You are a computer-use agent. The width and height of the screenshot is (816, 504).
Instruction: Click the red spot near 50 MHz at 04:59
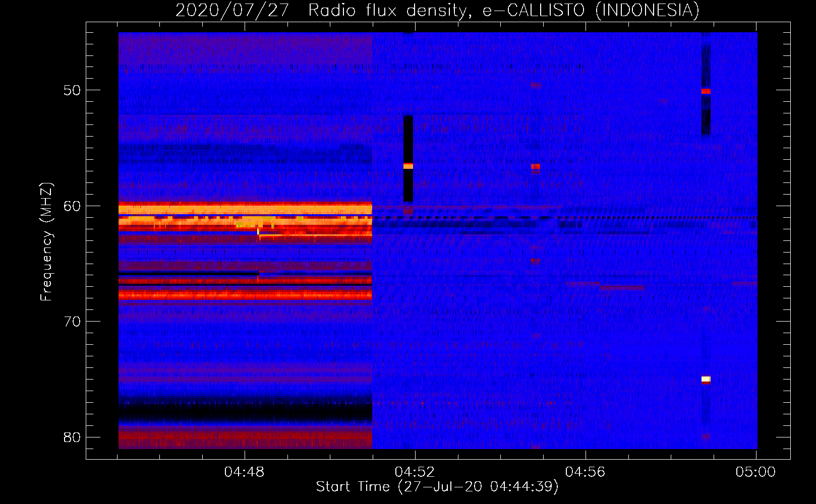click(706, 91)
